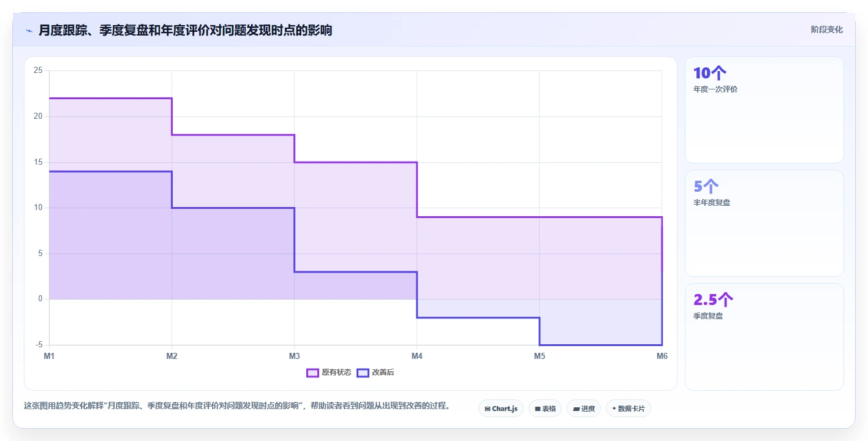Click the 季度复盘 label
The width and height of the screenshot is (868, 441).
pos(708,316)
